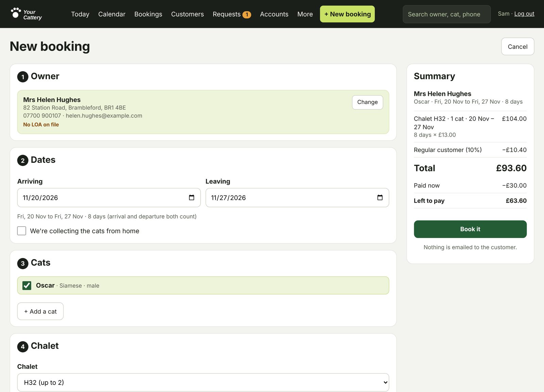Click the + New booking button
Viewport: 544px width, 392px height.
coord(347,14)
